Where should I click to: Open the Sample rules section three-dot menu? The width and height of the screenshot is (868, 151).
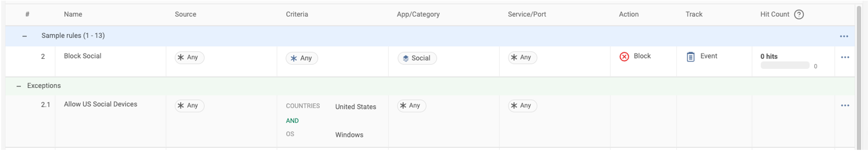pyautogui.click(x=844, y=36)
